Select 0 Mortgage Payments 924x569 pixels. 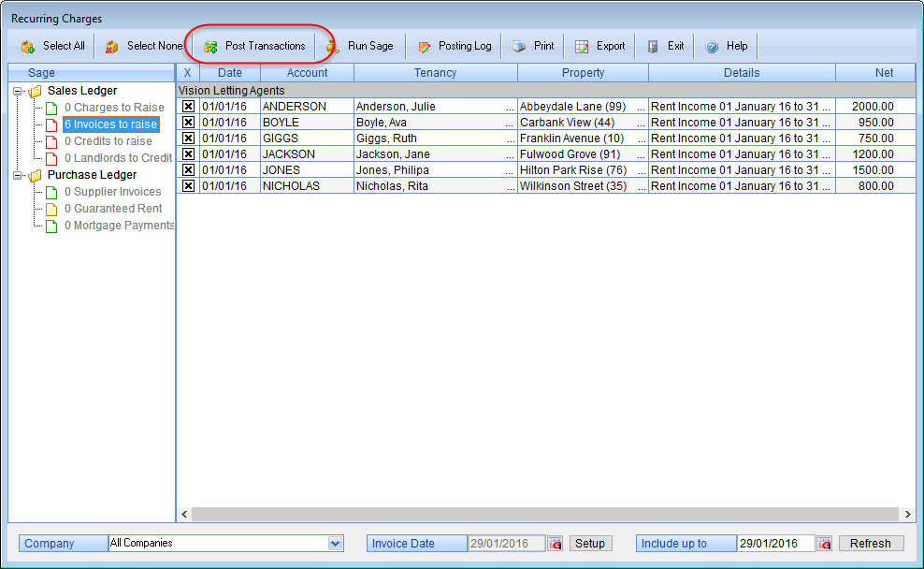coord(119,226)
